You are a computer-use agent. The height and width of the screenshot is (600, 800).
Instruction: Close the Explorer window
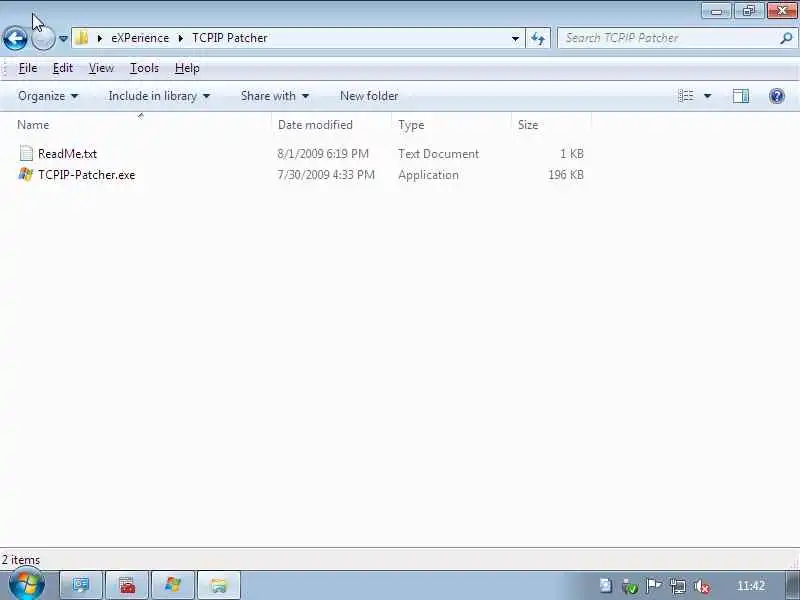[x=782, y=11]
